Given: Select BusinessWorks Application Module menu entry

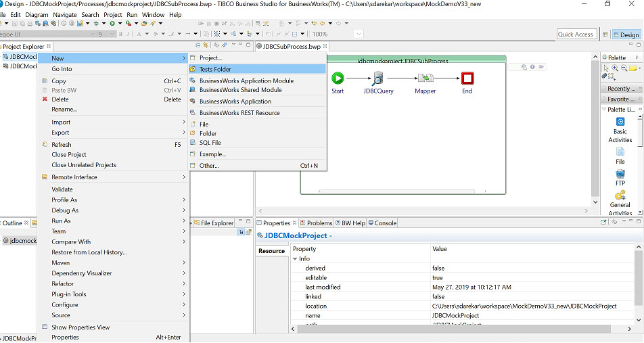Looking at the screenshot, I should tap(246, 81).
